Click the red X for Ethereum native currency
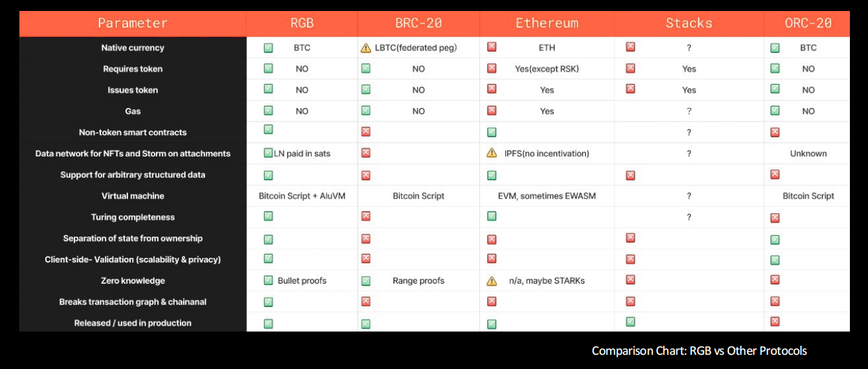The height and width of the screenshot is (369, 868). 492,47
